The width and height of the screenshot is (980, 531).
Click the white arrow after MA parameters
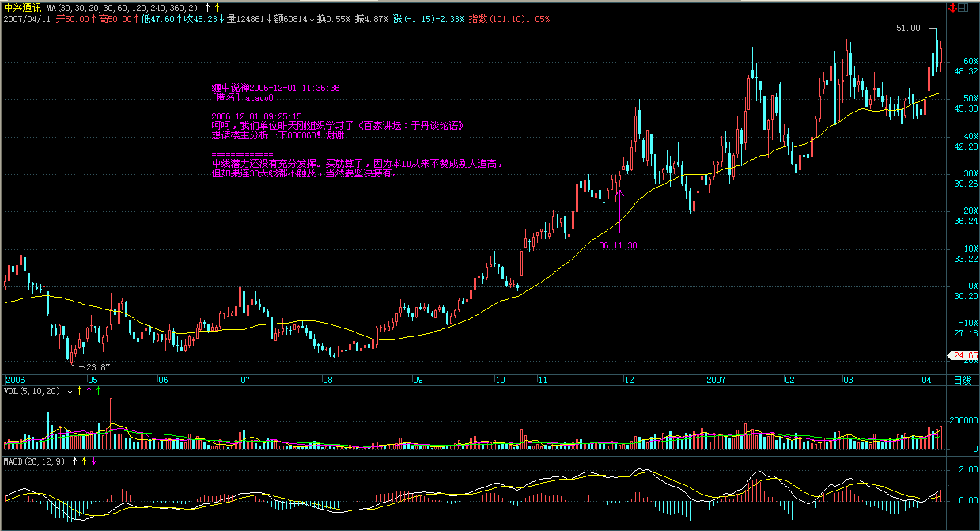pyautogui.click(x=207, y=8)
